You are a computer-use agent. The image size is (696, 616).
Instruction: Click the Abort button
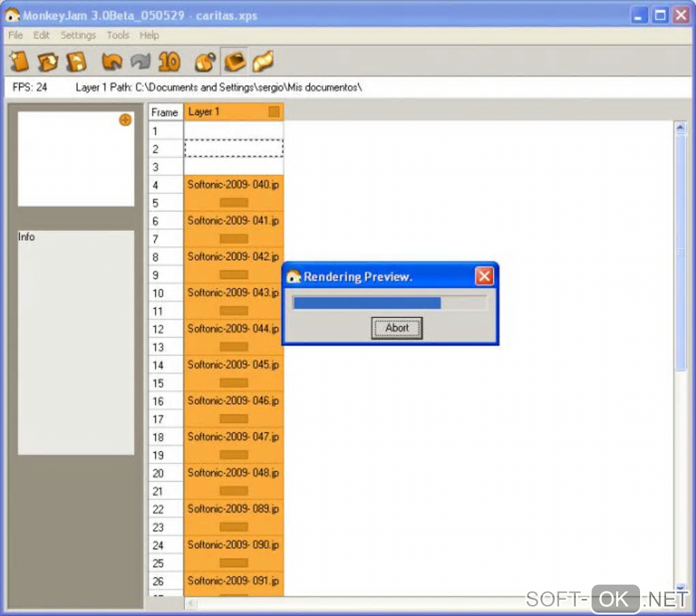tap(397, 328)
